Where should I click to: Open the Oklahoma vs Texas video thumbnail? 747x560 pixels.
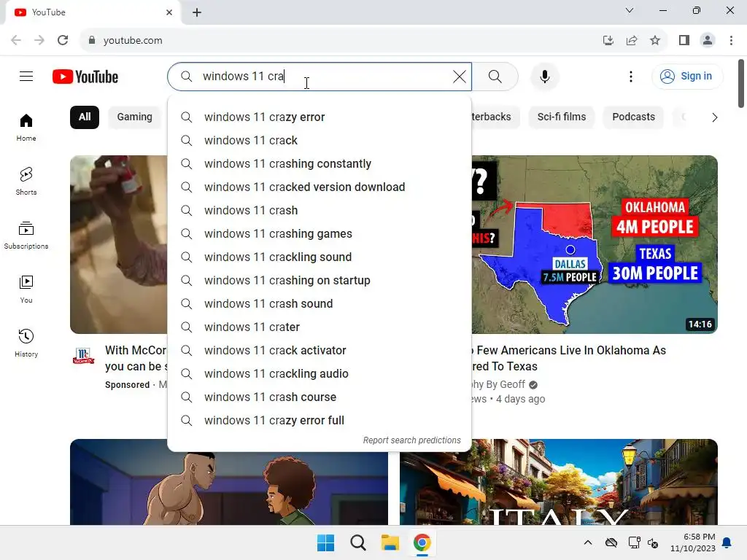[x=595, y=244]
